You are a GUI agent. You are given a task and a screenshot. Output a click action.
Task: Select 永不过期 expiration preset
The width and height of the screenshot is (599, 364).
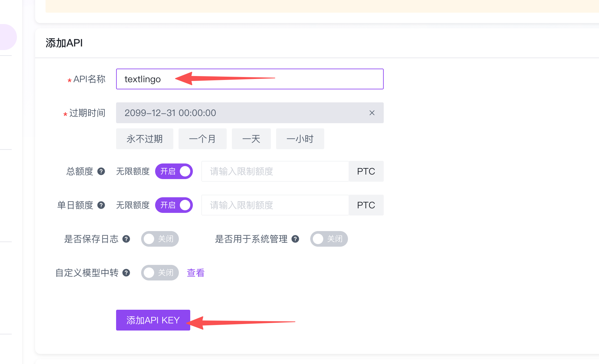coord(145,139)
